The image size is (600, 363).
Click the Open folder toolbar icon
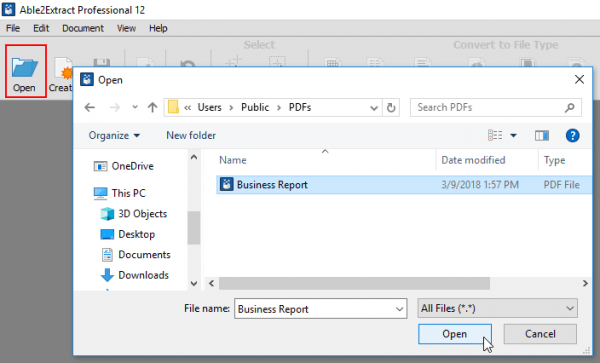click(25, 71)
